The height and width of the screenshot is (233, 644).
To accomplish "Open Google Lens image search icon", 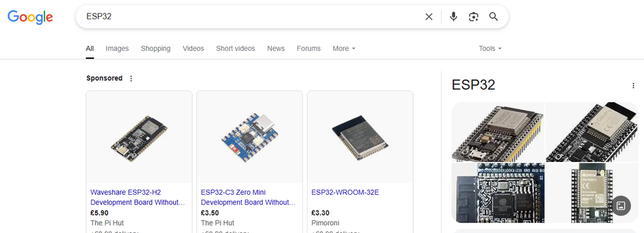I will point(474,17).
